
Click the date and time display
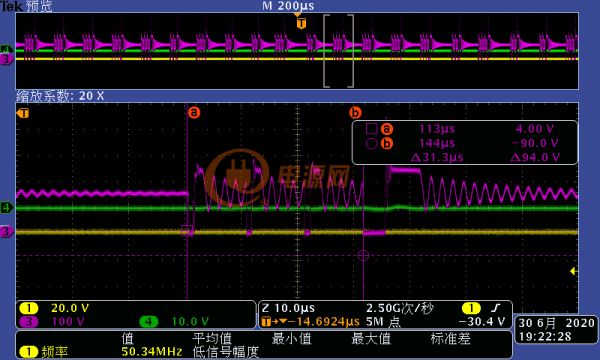click(x=556, y=329)
